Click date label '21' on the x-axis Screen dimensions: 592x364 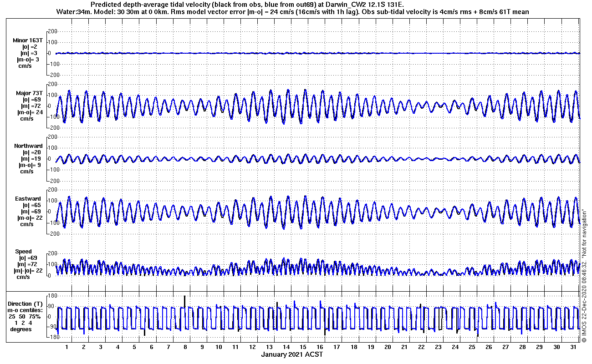pos(404,347)
